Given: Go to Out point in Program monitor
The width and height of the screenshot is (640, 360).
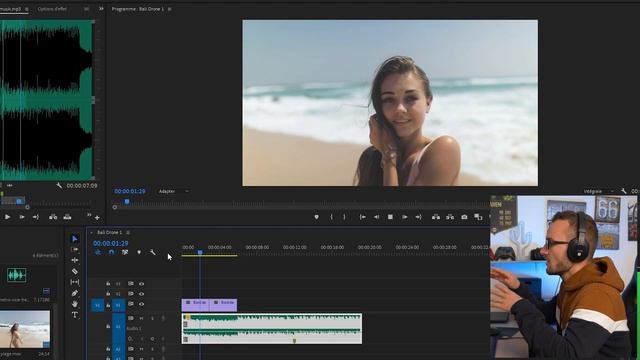Looking at the screenshot, I should pos(418,217).
